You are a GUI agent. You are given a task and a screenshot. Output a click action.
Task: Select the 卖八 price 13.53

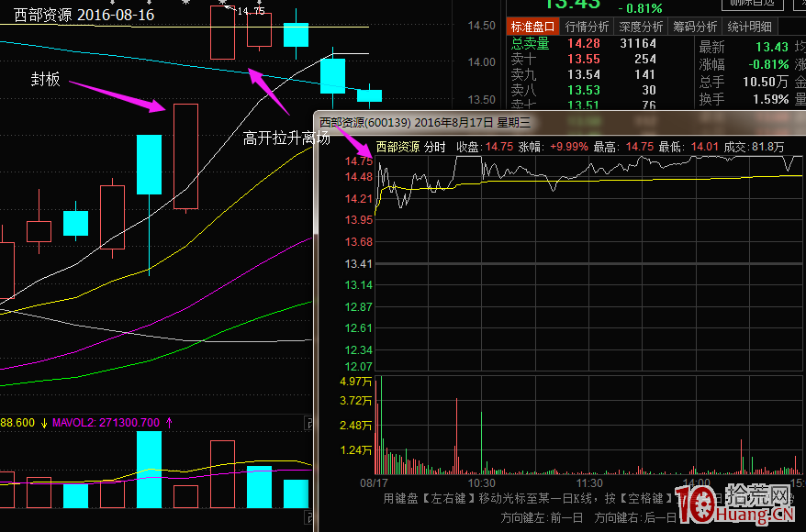584,90
